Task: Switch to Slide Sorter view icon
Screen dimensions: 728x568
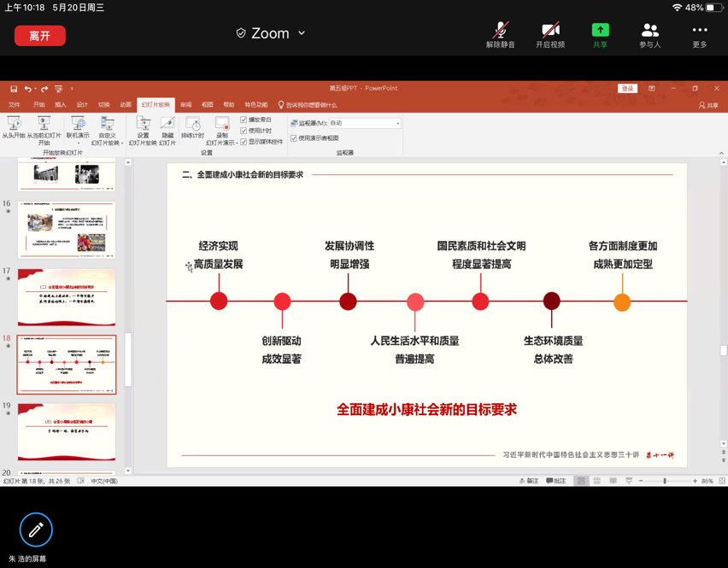Action: pyautogui.click(x=596, y=481)
